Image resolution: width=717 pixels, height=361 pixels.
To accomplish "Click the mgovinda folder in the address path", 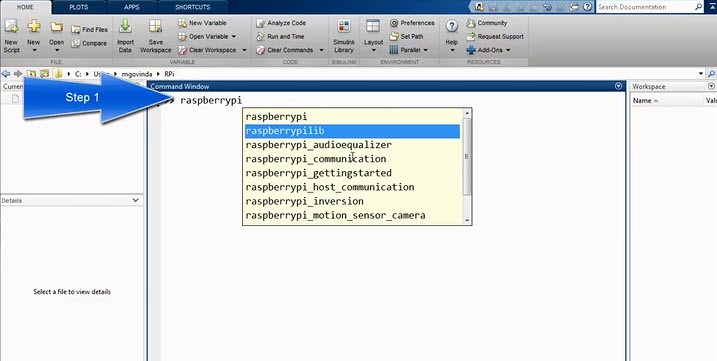I will click(x=137, y=74).
